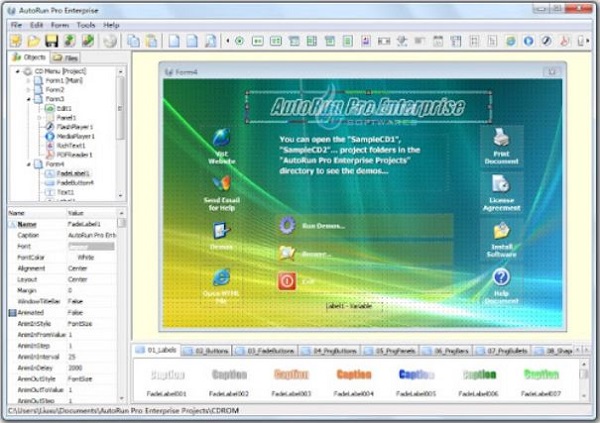Switch to the 02_Buttons tab

[207, 351]
